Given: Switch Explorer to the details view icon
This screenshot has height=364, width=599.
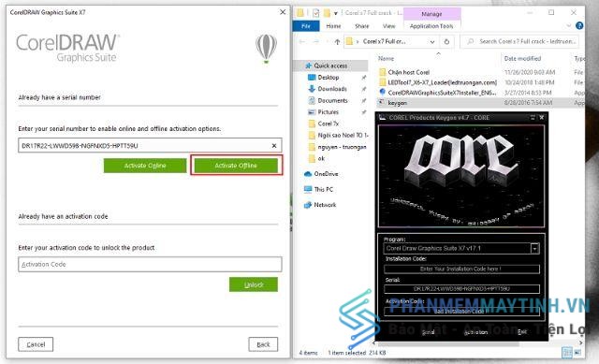Looking at the screenshot, I should pyautogui.click(x=567, y=352).
